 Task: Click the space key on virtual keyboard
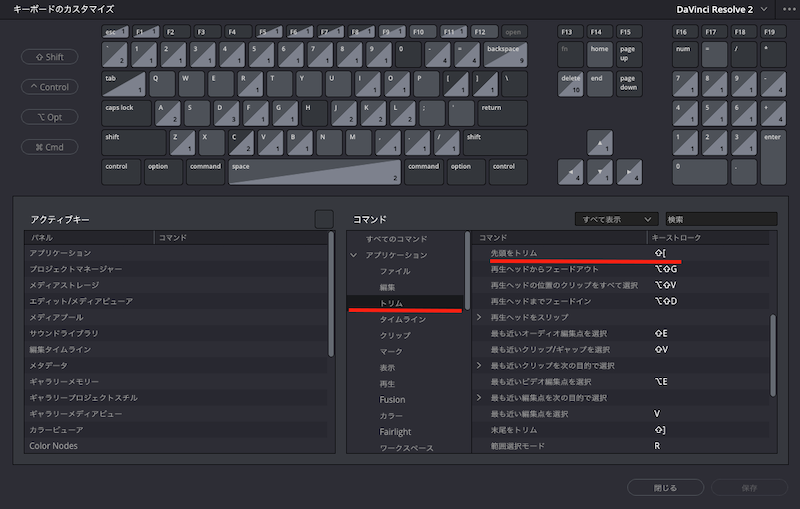tap(314, 172)
